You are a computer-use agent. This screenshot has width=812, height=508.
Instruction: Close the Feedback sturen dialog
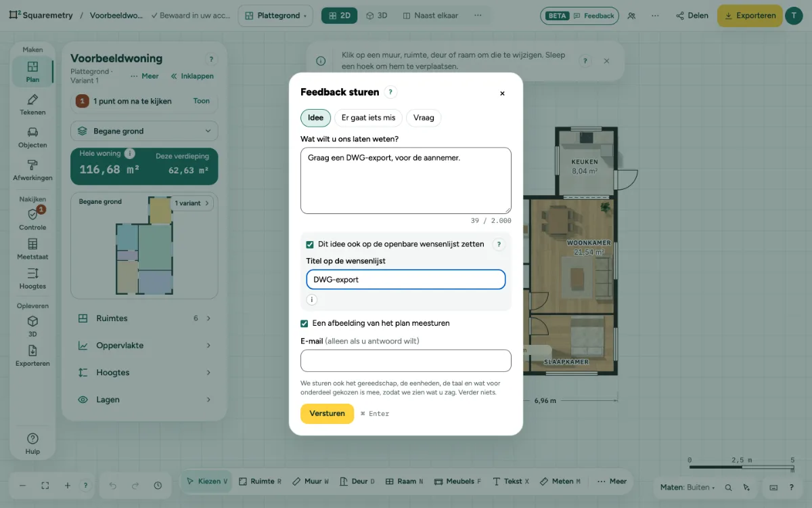coord(502,93)
